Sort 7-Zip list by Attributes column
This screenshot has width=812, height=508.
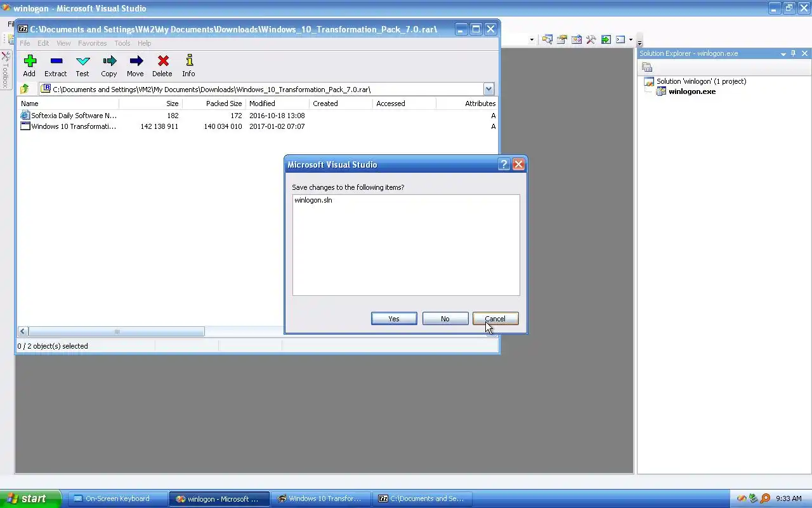[467, 104]
